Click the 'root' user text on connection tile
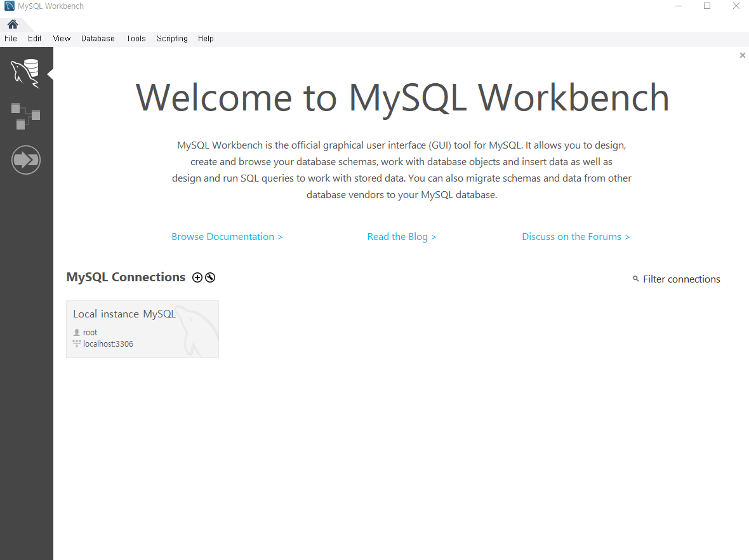This screenshot has width=749, height=560. [89, 333]
